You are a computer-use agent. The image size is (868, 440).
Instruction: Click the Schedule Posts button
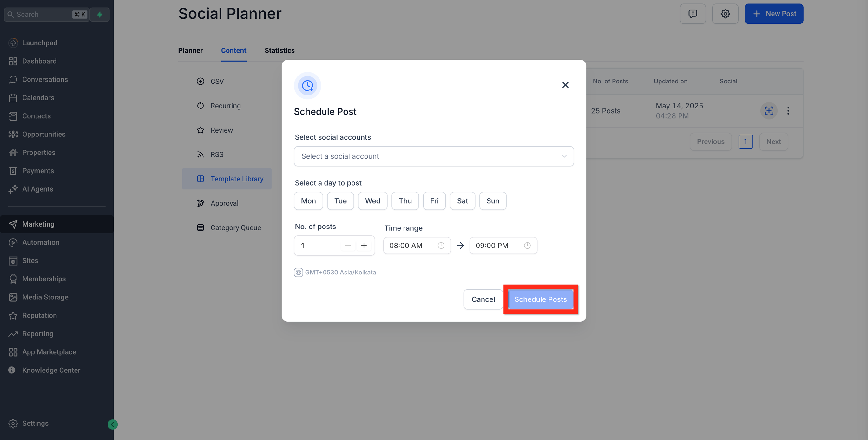click(540, 299)
